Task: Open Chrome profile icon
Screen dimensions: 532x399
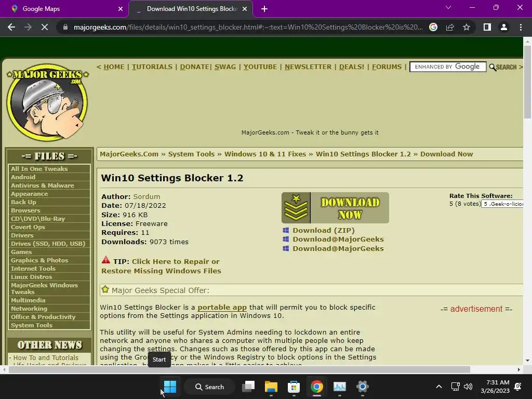Action: [504, 27]
